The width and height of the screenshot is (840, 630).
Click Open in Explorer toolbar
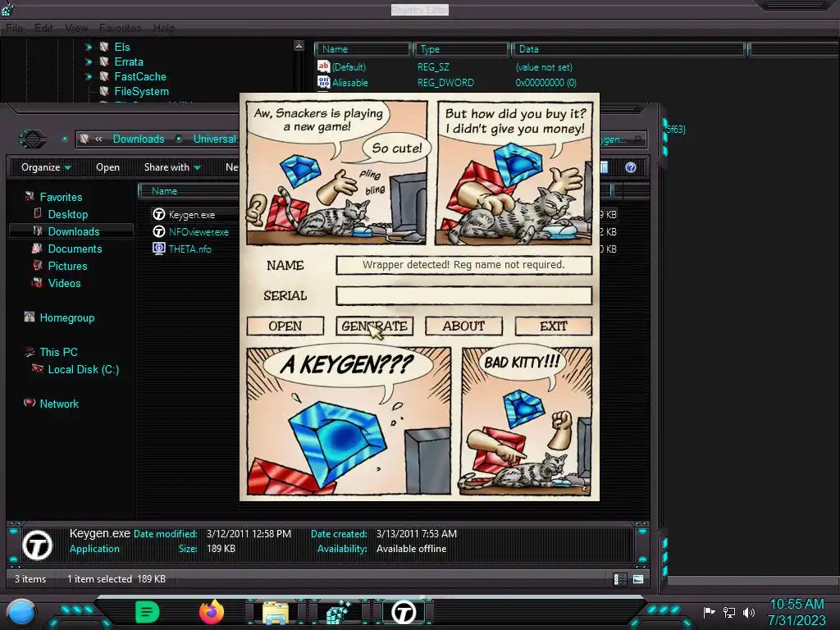coord(107,167)
